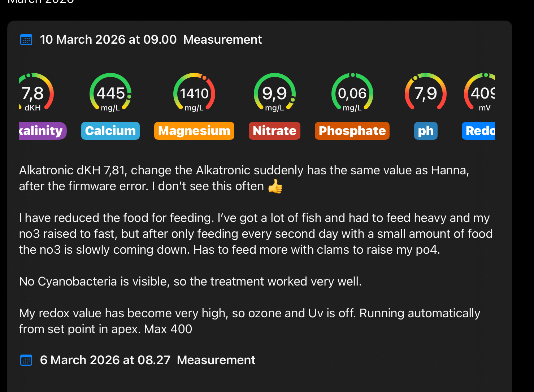The height and width of the screenshot is (392, 534).
Task: Tap the ph 7,9 gauge
Action: coord(426,93)
